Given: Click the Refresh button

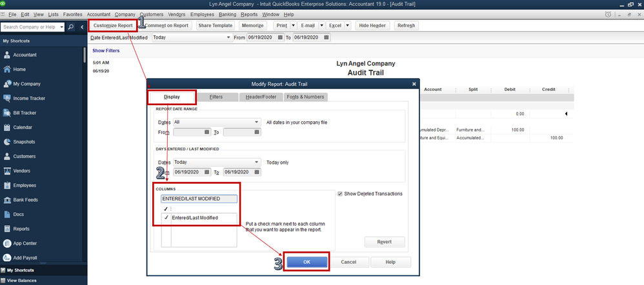Looking at the screenshot, I should 406,25.
